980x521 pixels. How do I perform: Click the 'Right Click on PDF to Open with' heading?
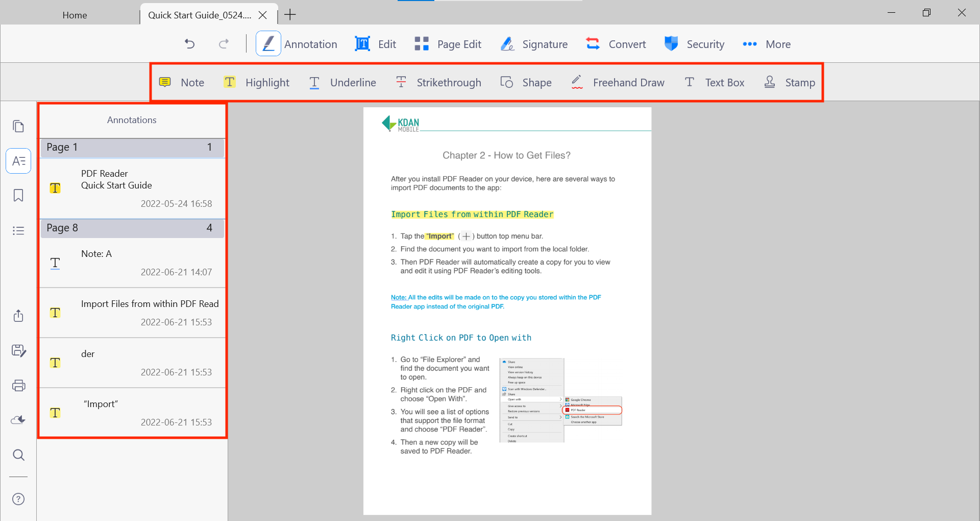(461, 338)
